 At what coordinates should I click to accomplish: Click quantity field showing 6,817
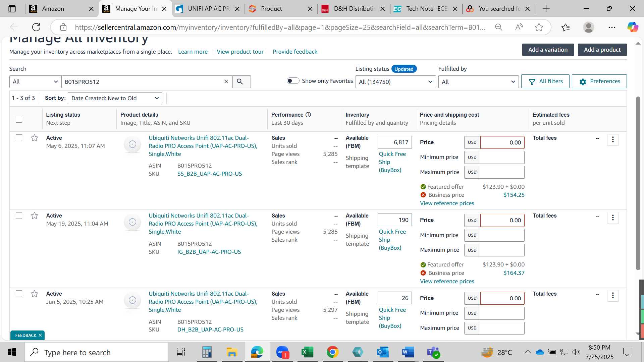tap(394, 142)
